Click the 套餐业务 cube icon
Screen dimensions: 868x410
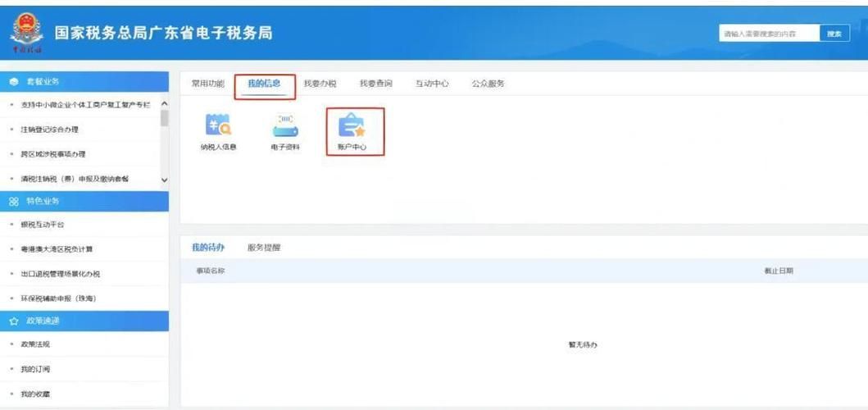(14, 82)
